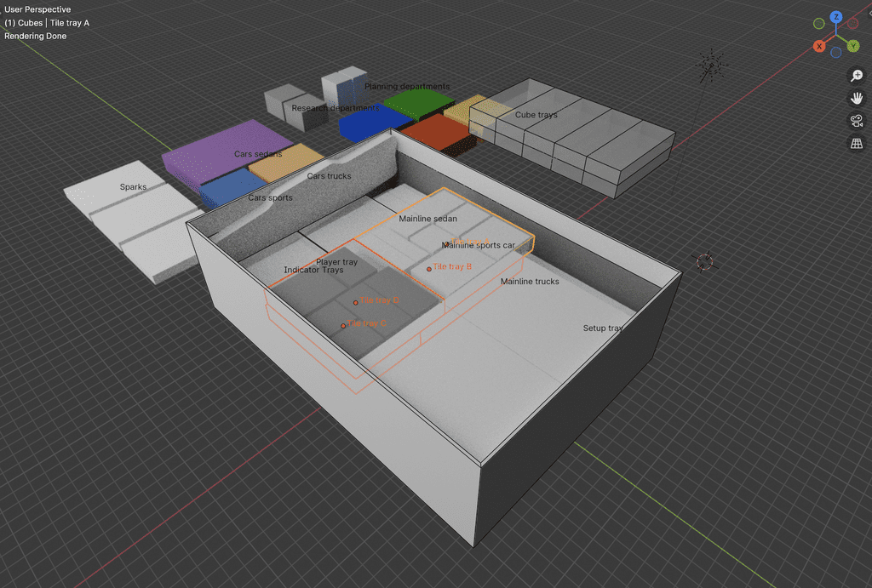Click the 'User Perspective' overlay text
Screen dimensions: 872x588
coord(37,9)
